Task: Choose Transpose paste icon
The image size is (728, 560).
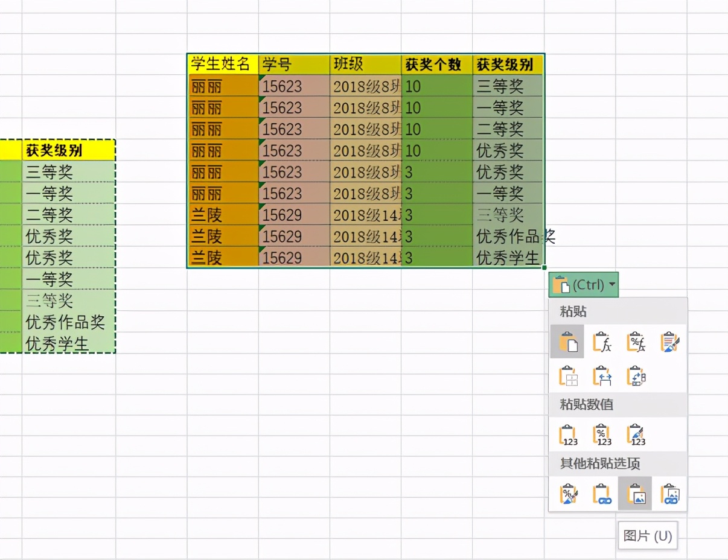Action: (636, 376)
